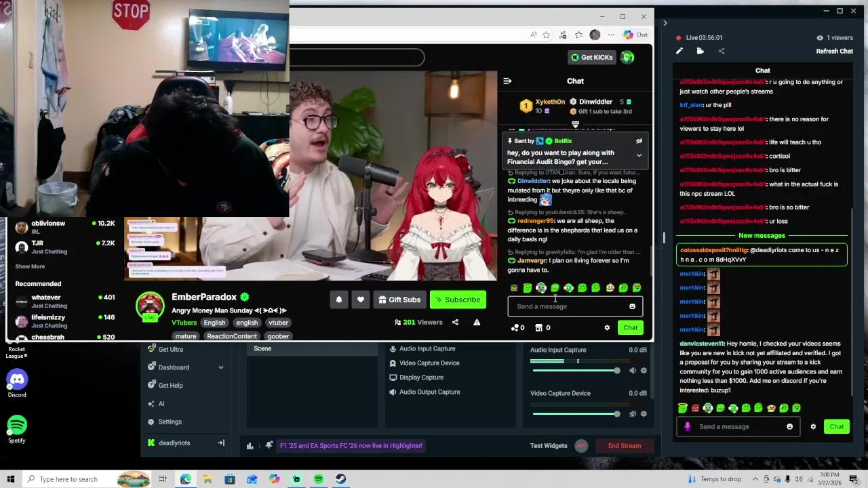The width and height of the screenshot is (868, 488).
Task: Open Video Capture Device mixer settings gear
Action: [x=644, y=414]
